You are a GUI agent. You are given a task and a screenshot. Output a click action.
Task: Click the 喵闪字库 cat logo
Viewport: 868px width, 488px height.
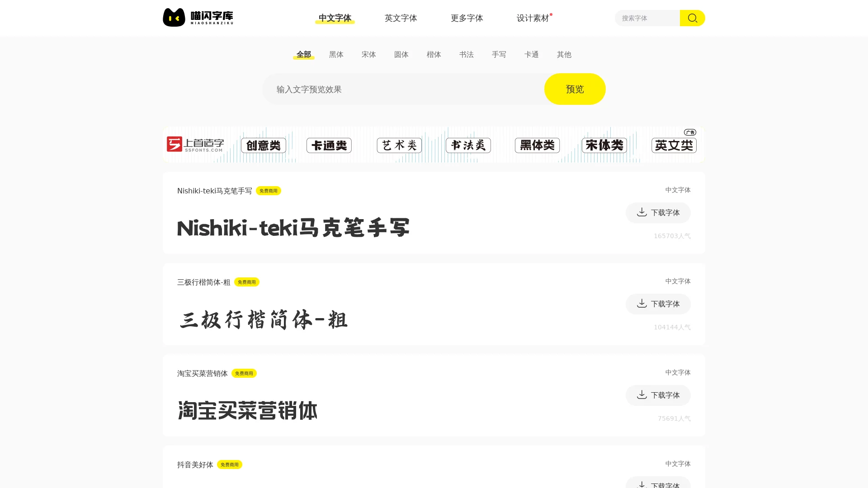click(174, 17)
